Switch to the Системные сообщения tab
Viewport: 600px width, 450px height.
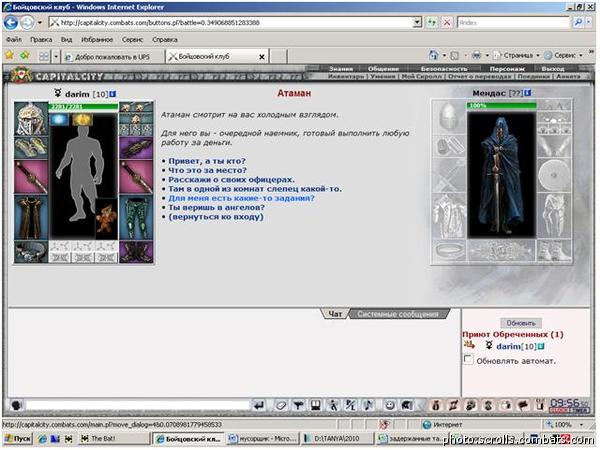(398, 314)
